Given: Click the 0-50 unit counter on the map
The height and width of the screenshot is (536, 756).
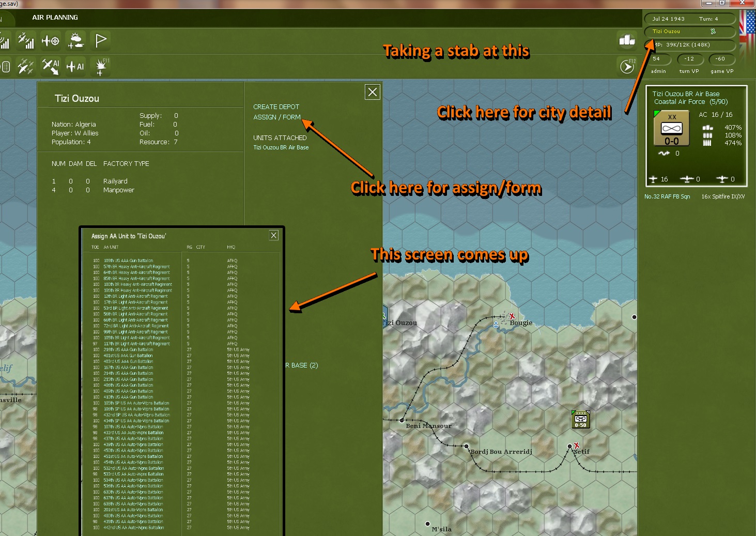Looking at the screenshot, I should pos(580,419).
